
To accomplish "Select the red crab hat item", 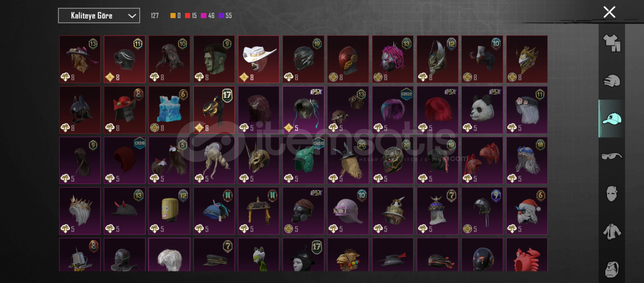I will (x=527, y=255).
